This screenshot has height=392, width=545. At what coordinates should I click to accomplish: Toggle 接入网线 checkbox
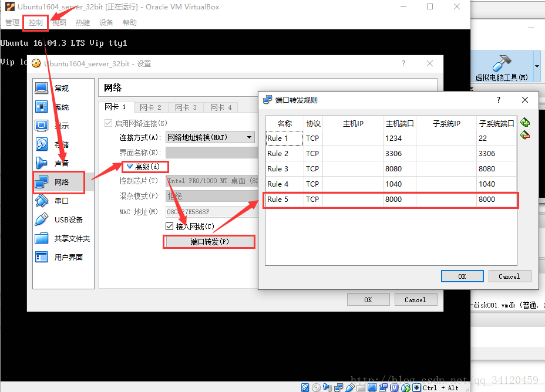(x=169, y=227)
